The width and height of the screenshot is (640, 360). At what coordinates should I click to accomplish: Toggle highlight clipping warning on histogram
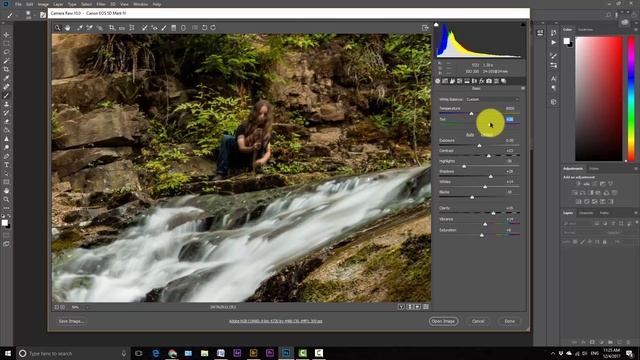click(523, 25)
